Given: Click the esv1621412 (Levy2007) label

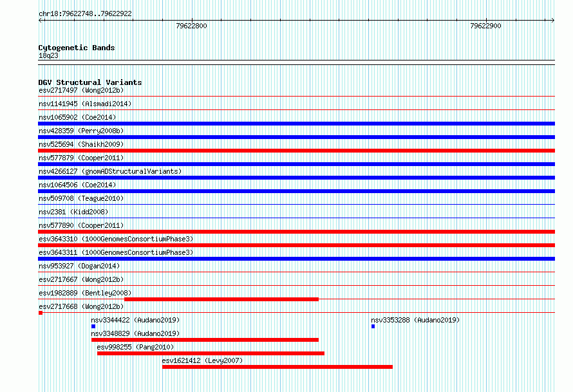Looking at the screenshot, I should coord(202,360).
